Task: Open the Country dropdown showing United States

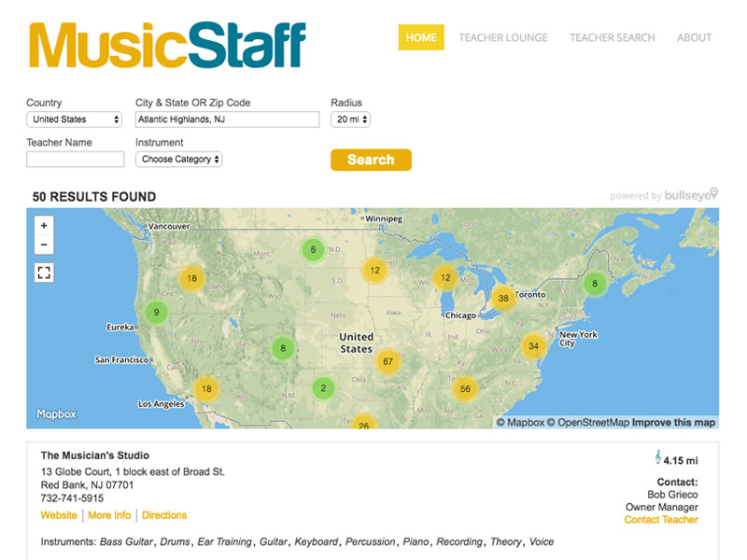Action: (x=74, y=119)
